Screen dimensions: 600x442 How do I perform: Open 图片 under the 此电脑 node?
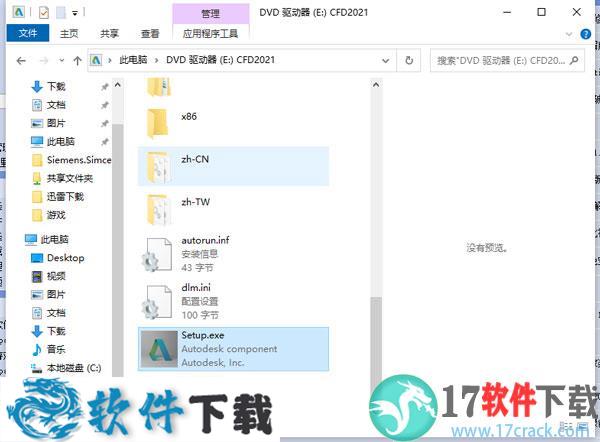coord(56,294)
